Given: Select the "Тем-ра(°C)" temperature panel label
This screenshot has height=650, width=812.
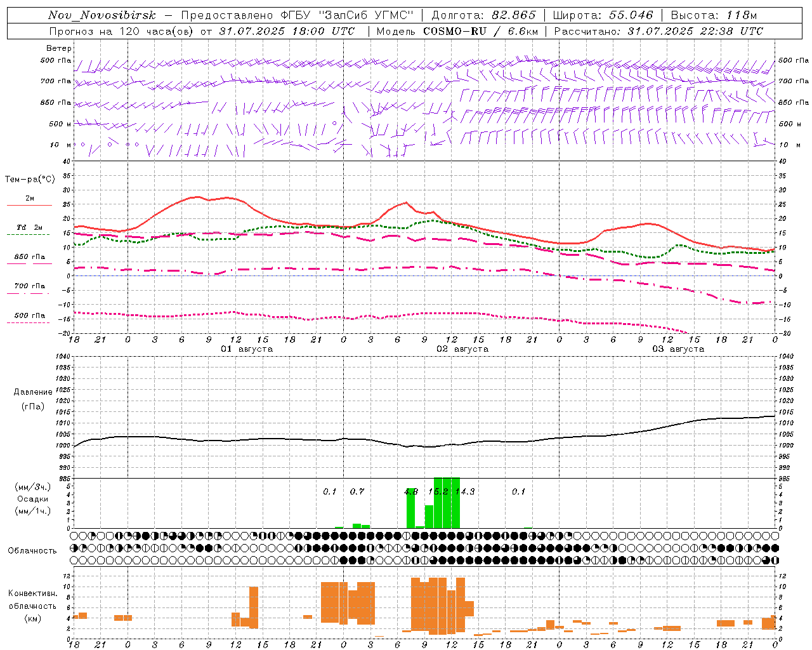Looking at the screenshot, I should [30, 180].
